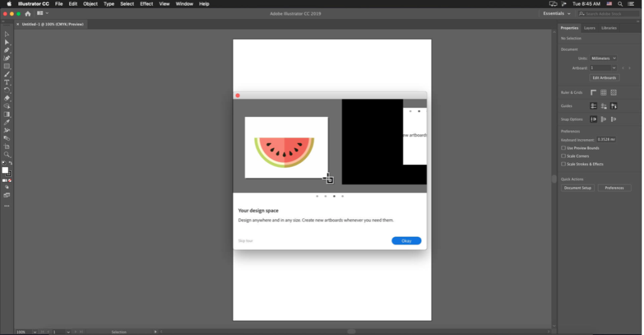Go to the Home screen
644x335 pixels.
pyautogui.click(x=28, y=14)
